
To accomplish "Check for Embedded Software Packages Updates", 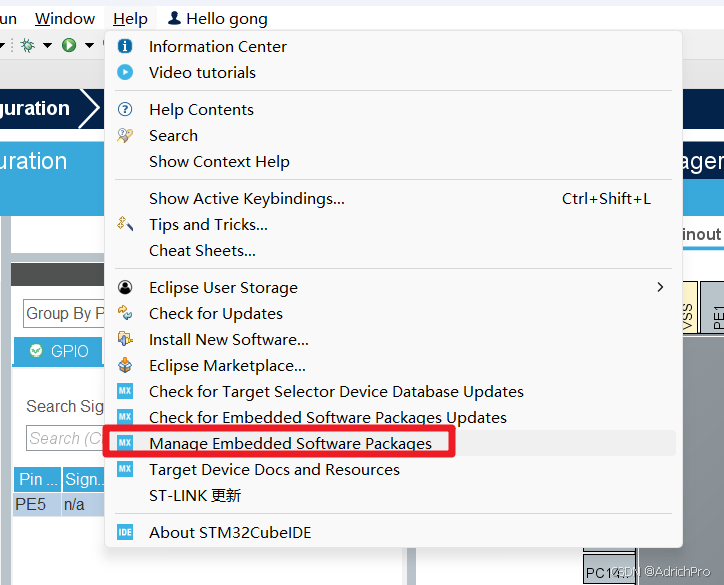I will click(394, 417).
